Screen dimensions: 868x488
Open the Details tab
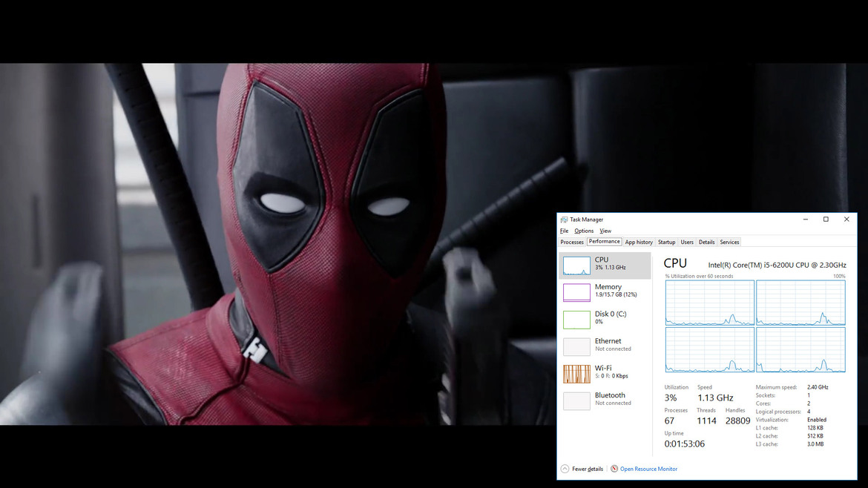click(x=706, y=243)
